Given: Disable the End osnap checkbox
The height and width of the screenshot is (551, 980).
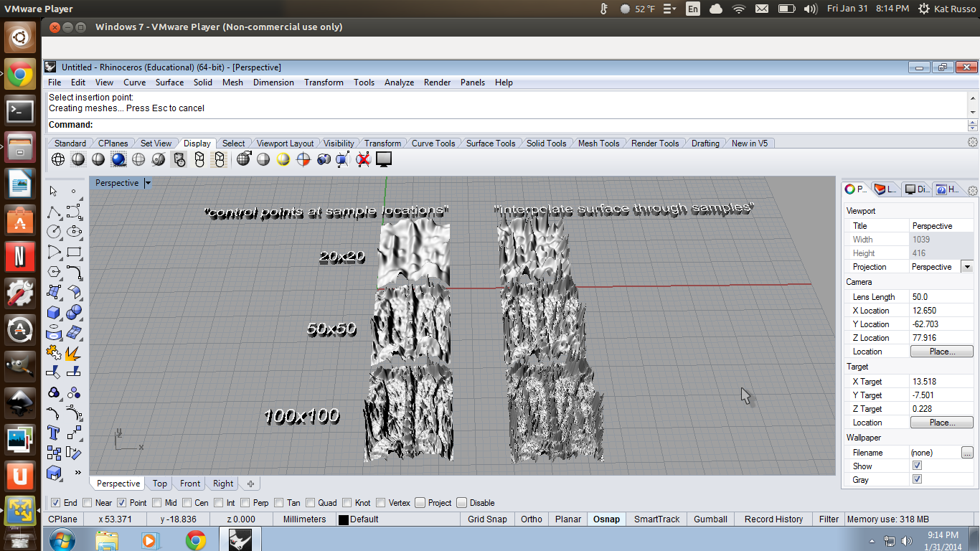Looking at the screenshot, I should 56,502.
